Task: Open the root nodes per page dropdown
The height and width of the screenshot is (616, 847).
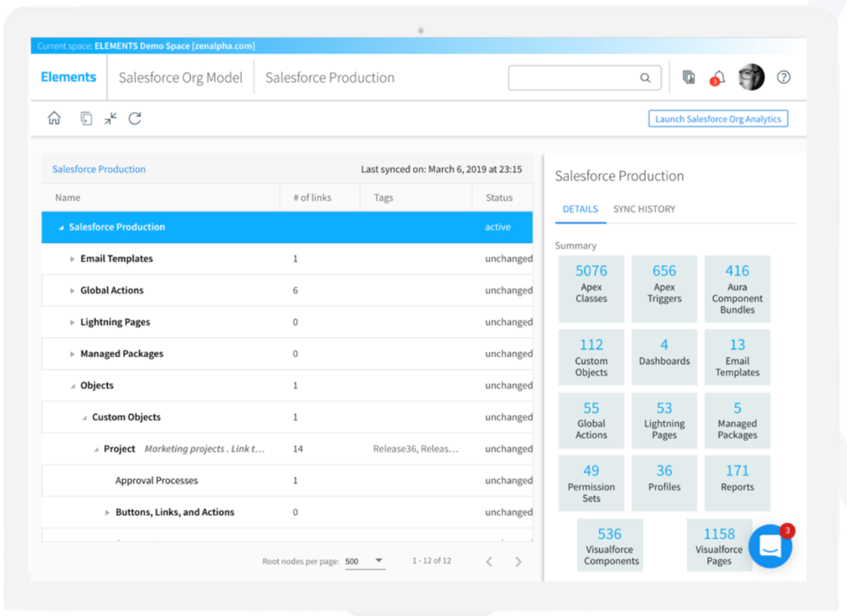Action: click(364, 561)
